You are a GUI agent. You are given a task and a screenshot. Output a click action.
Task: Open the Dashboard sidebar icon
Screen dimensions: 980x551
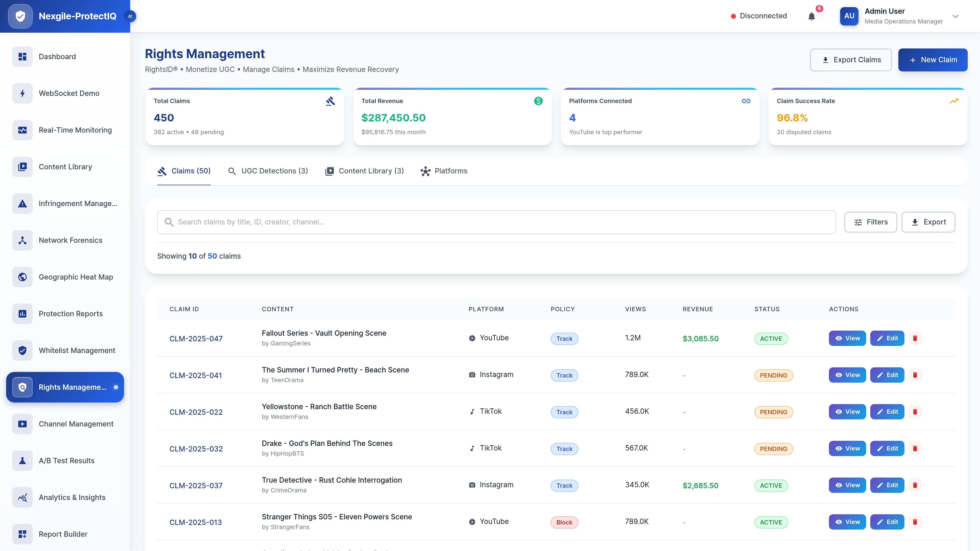(x=22, y=56)
